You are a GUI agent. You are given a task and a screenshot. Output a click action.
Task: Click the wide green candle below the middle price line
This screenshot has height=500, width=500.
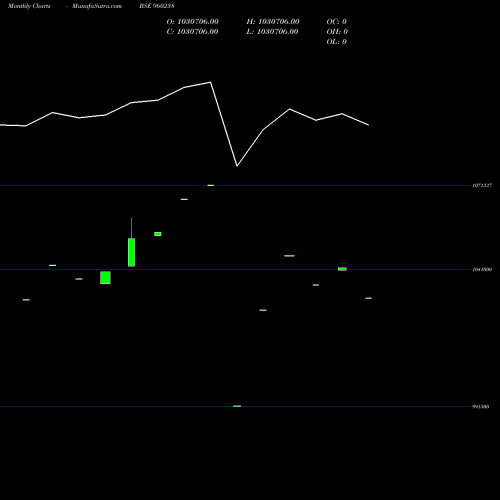point(105,278)
